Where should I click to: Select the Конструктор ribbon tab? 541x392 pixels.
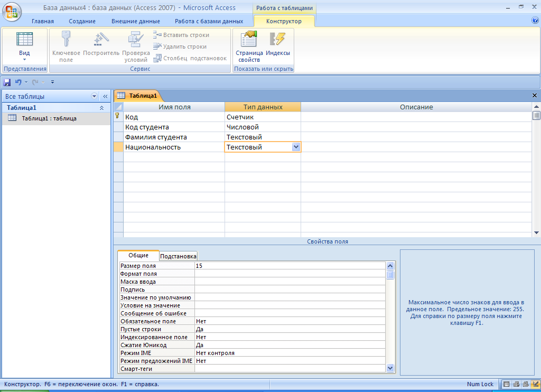[284, 21]
